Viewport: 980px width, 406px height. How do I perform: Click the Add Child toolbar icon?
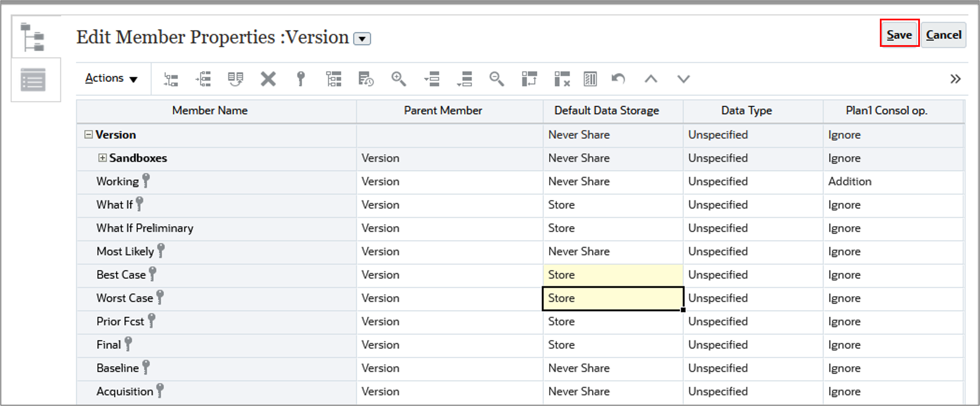click(171, 79)
